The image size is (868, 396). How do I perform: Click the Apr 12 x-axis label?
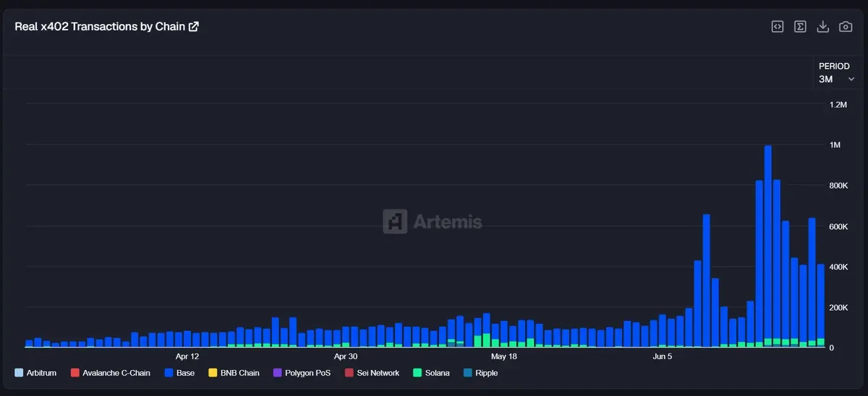click(187, 356)
